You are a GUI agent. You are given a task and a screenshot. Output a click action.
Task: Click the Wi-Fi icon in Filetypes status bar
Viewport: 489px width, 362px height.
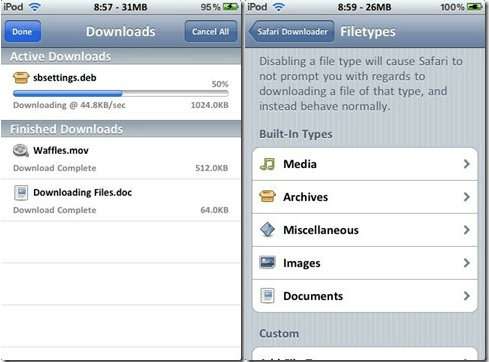tap(278, 7)
